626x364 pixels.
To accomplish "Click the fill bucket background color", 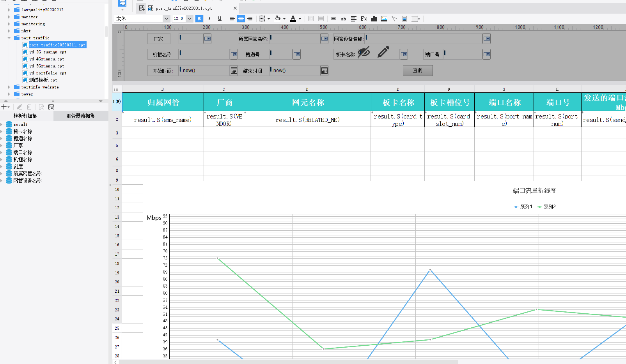I will pyautogui.click(x=278, y=18).
